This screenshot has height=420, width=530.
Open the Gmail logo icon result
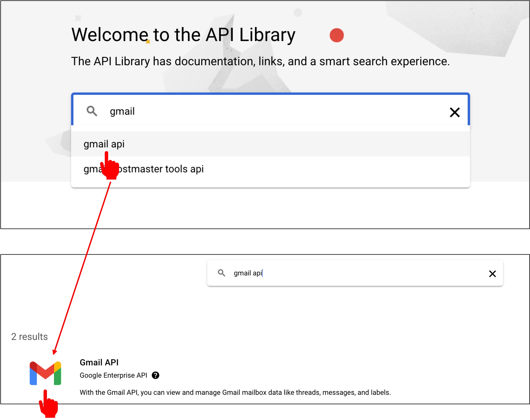[x=45, y=373]
